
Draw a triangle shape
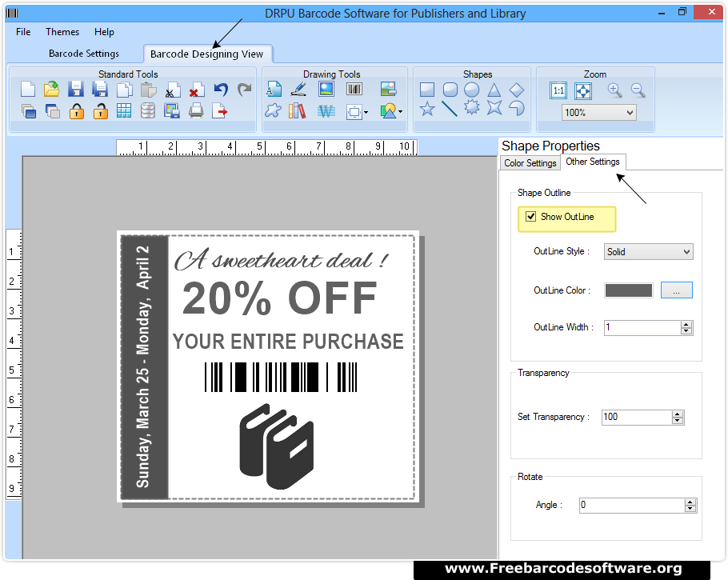(x=494, y=89)
